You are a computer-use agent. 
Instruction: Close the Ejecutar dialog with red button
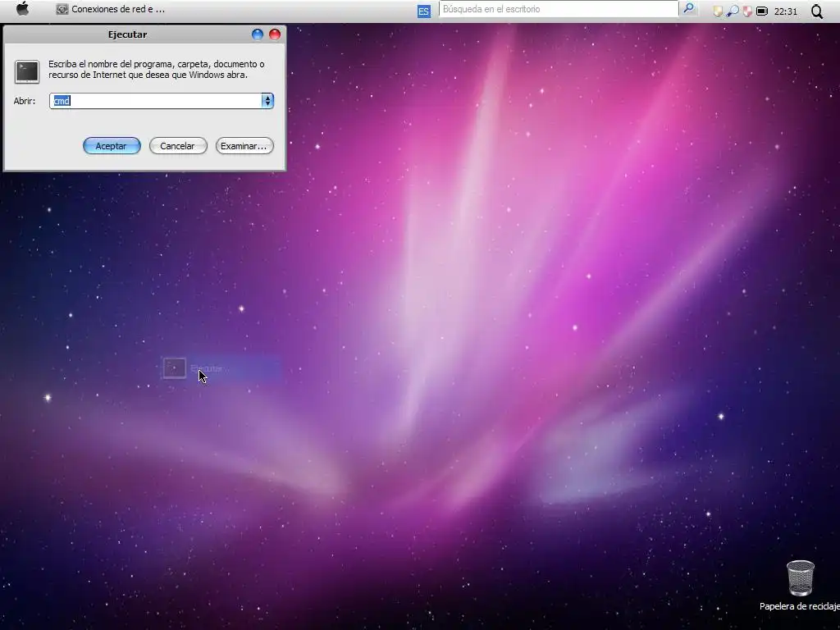pos(275,34)
